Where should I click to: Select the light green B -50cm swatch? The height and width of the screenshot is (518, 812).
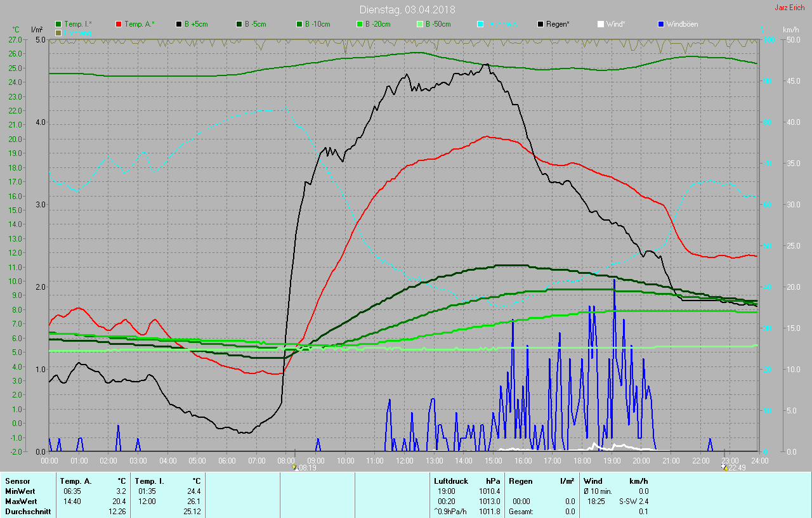click(x=420, y=24)
